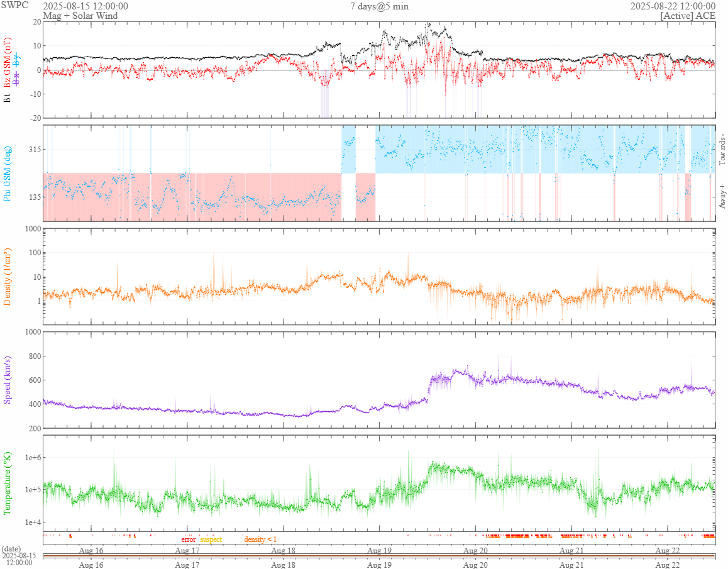Click the date readout below the (date) label

click(19, 559)
